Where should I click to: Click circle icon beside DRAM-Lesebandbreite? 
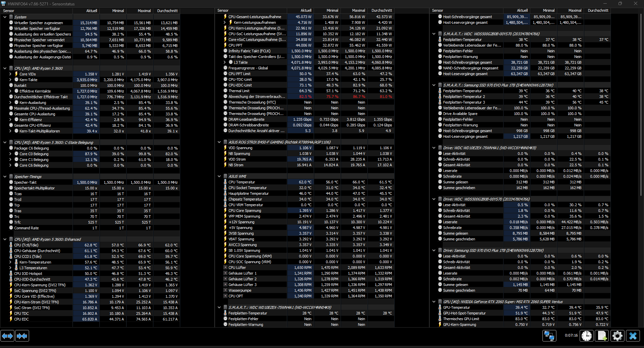225,119
